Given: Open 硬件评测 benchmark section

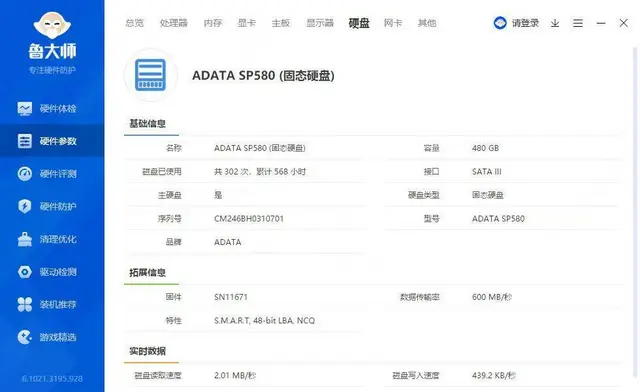Looking at the screenshot, I should (x=52, y=174).
